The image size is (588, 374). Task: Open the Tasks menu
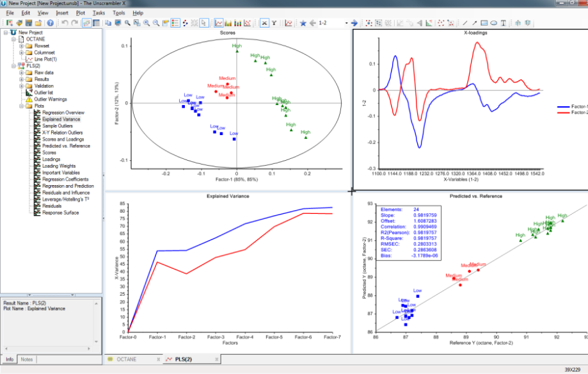click(99, 13)
